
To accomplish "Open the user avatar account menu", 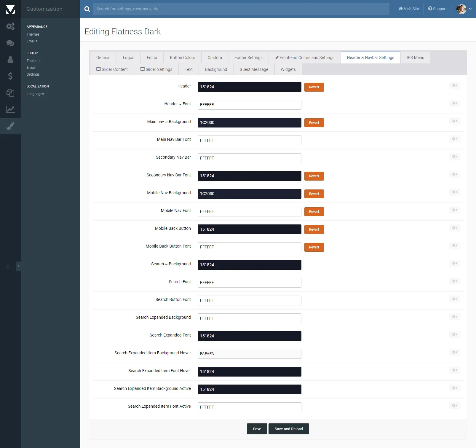I will click(x=464, y=9).
